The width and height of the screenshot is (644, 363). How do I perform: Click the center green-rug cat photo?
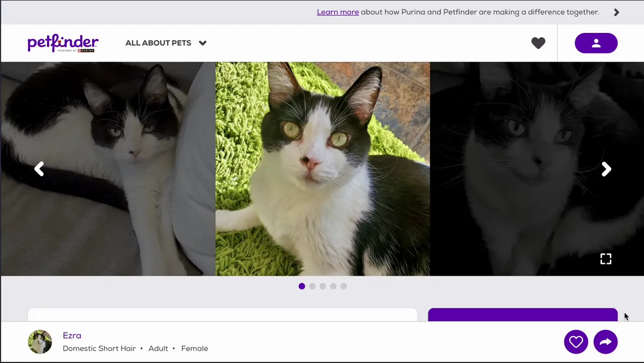(323, 169)
